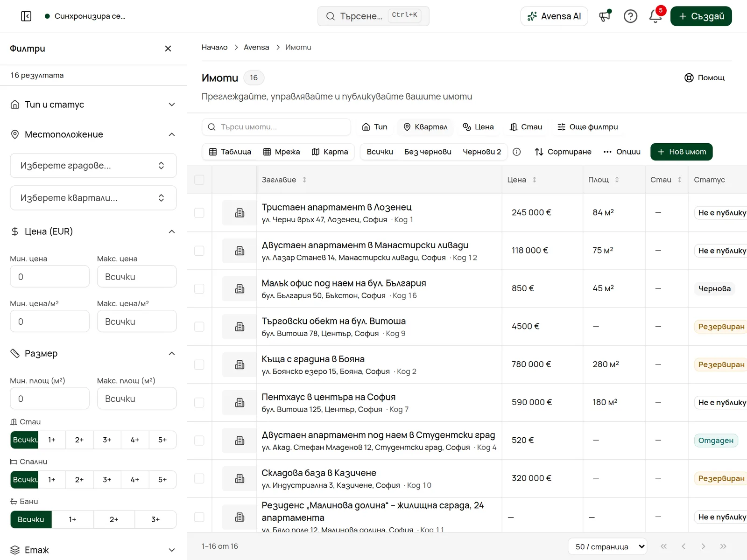Check the Търговски обект на бул. Витоша row
Viewport: 747px width, 560px height.
coord(199,327)
